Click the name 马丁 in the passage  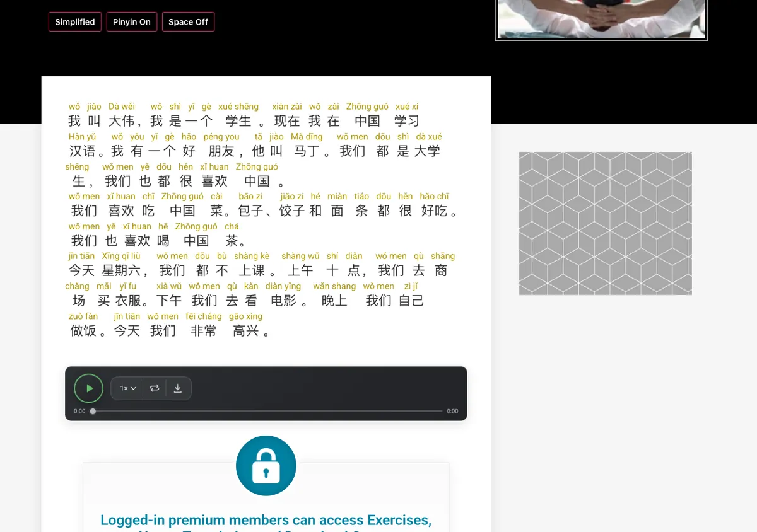click(307, 151)
